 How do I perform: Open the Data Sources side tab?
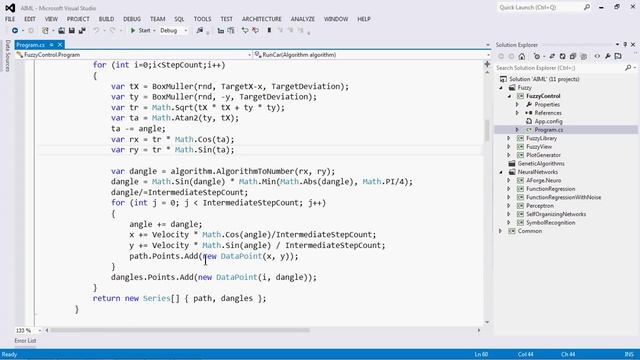point(7,56)
